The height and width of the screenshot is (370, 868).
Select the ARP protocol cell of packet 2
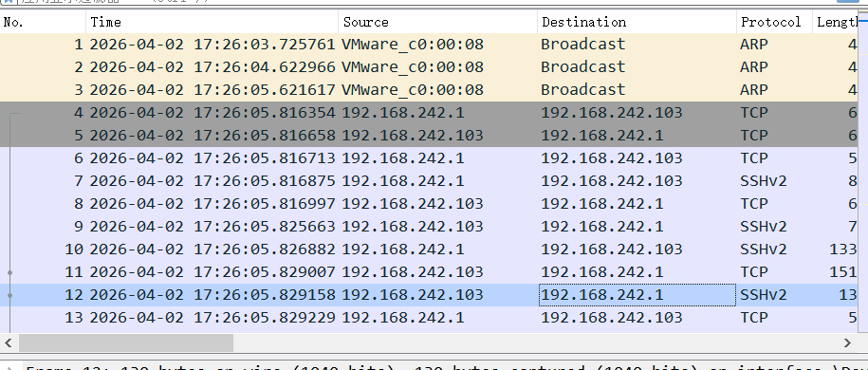(754, 67)
